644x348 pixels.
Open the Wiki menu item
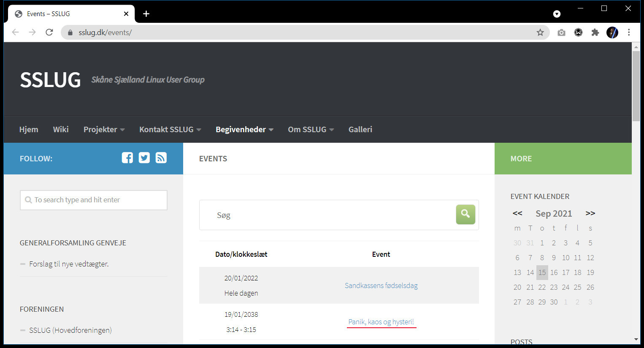coord(61,130)
